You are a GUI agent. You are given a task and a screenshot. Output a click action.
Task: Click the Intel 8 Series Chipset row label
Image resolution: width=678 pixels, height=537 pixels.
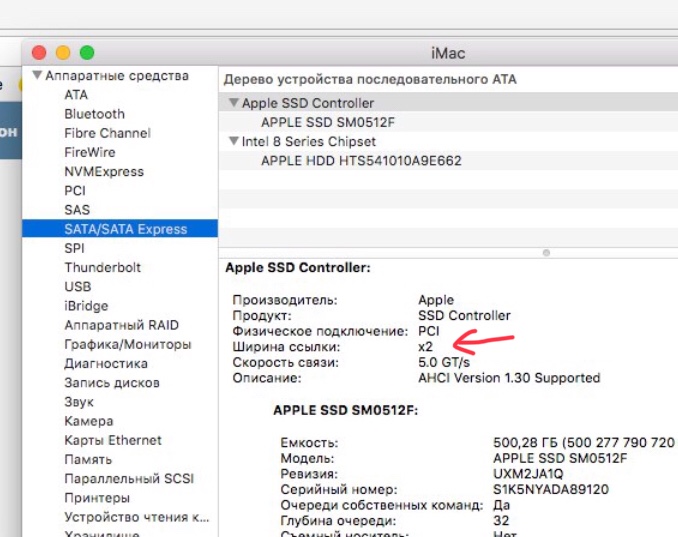309,141
